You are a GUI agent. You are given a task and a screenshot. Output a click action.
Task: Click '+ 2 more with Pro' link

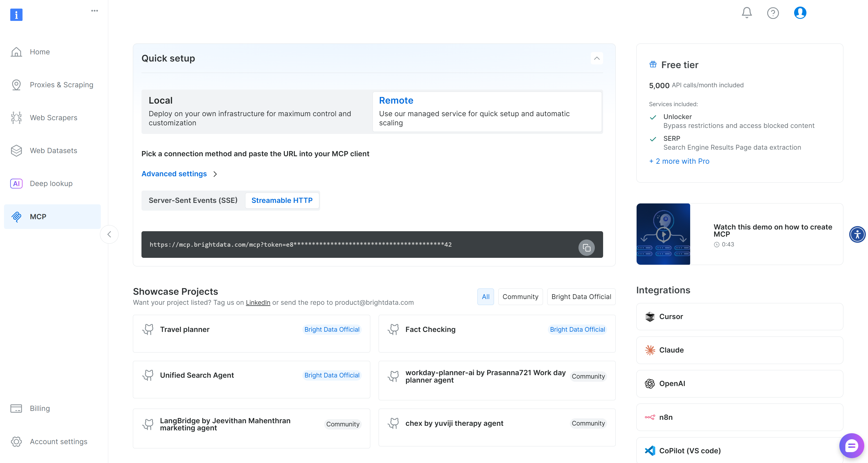tap(679, 161)
